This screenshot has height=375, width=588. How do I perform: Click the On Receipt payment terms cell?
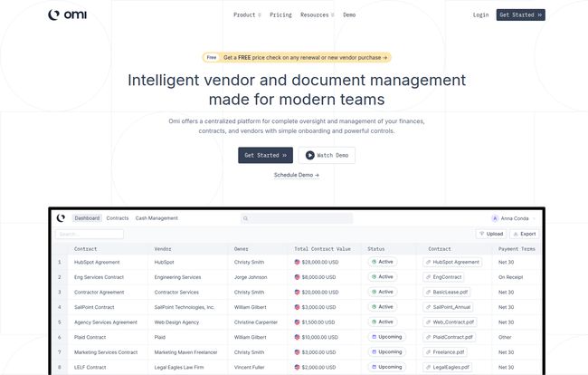point(510,277)
